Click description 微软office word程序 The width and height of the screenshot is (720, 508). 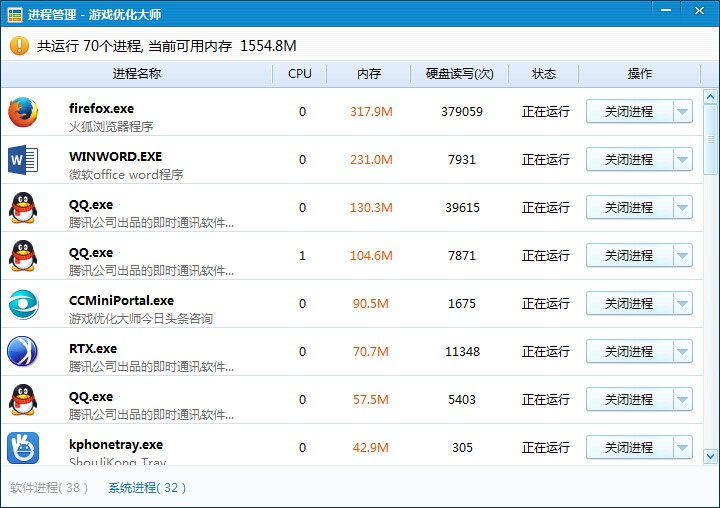(126, 175)
